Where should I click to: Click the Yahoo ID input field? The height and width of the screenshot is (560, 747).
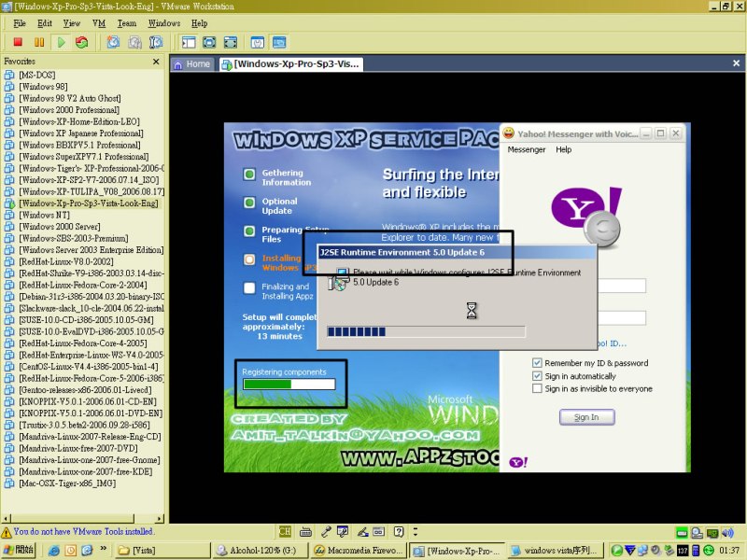tap(622, 286)
